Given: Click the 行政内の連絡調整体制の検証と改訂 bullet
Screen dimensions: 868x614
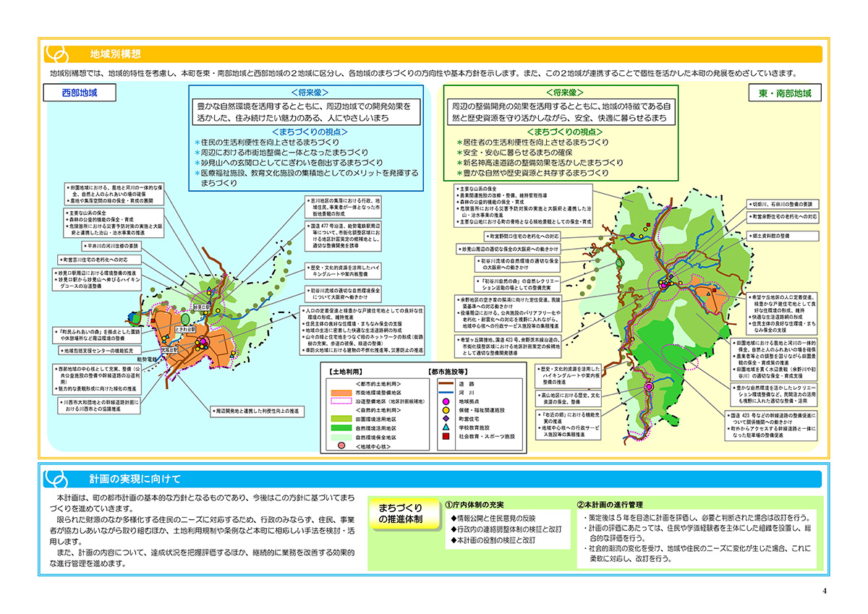Looking at the screenshot, I should click(506, 529).
